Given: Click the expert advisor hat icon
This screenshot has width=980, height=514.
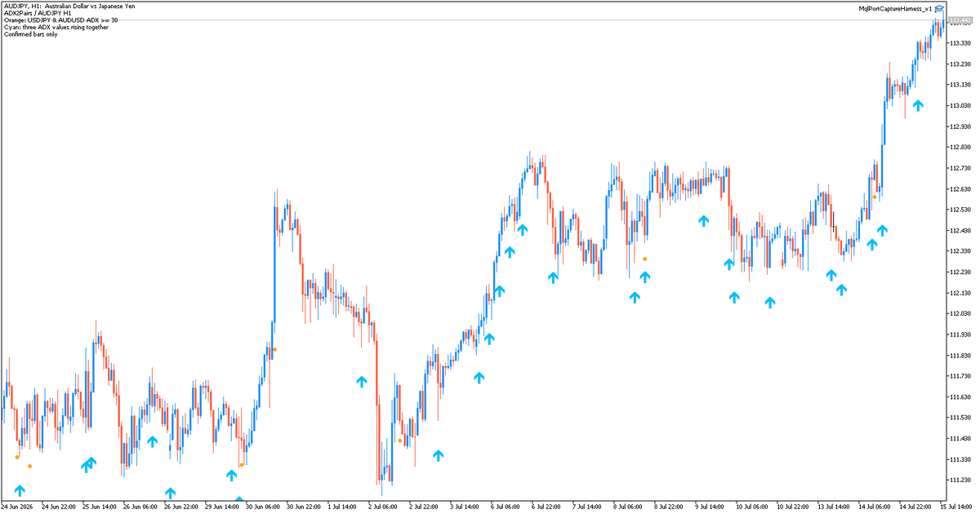Looking at the screenshot, I should pyautogui.click(x=940, y=8).
